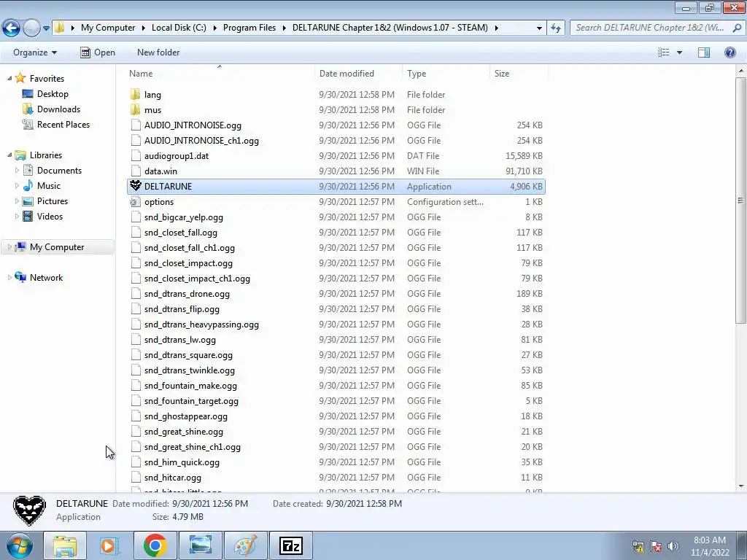Click the Forward navigation arrow button
The height and width of the screenshot is (560, 747).
pyautogui.click(x=31, y=28)
